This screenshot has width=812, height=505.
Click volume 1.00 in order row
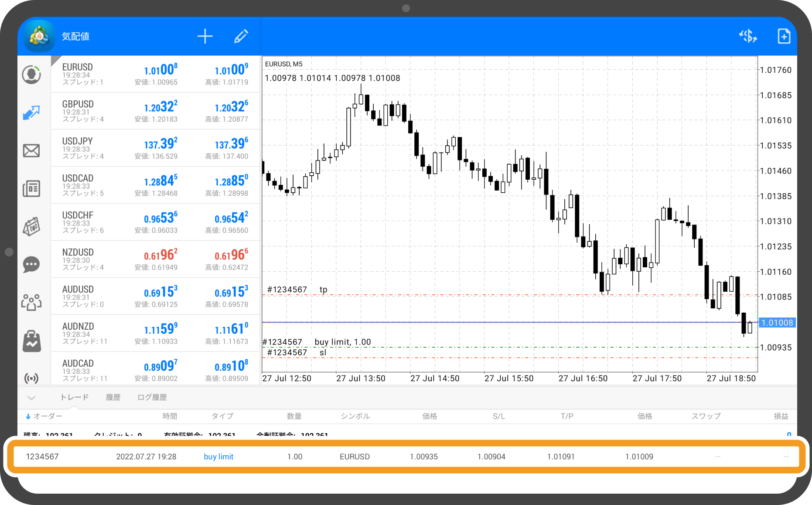point(294,457)
